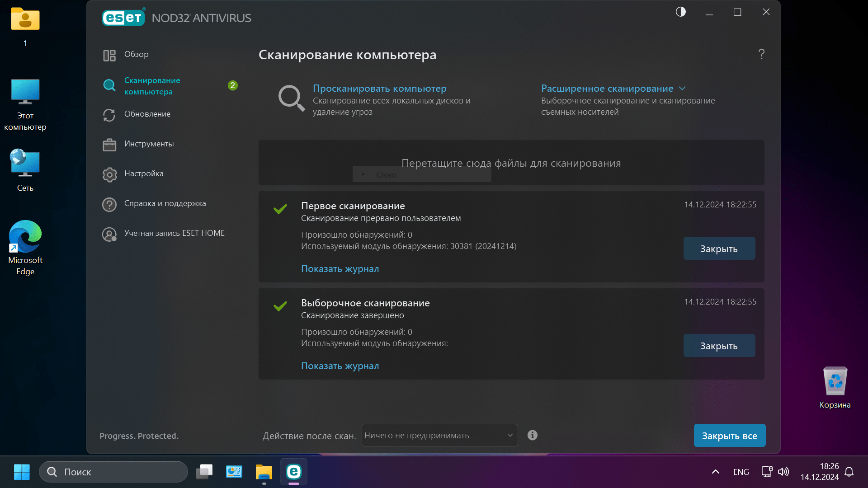Open Обновление section
This screenshot has height=488, width=868.
(147, 114)
